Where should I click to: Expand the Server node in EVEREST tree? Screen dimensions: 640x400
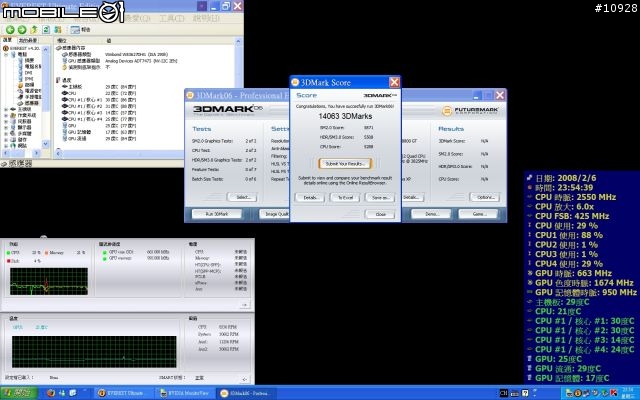click(x=6, y=122)
